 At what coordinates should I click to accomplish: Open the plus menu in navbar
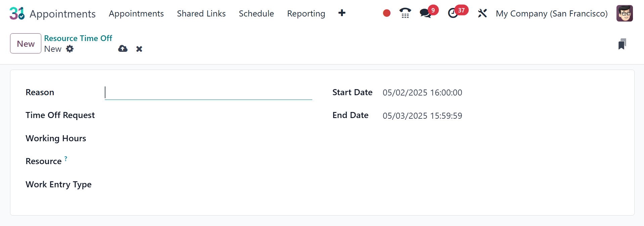(342, 13)
